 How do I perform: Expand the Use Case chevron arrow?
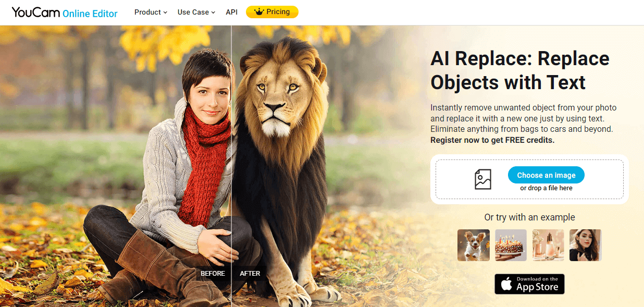[213, 13]
